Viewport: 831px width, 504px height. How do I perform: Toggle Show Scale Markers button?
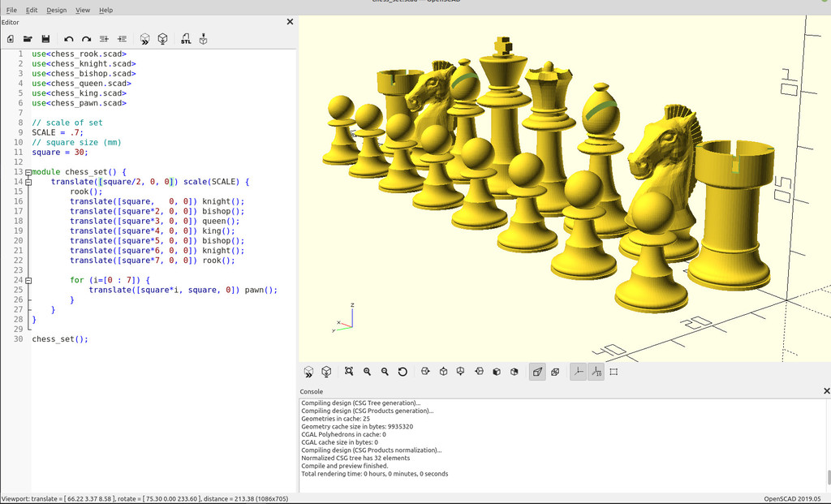click(596, 372)
